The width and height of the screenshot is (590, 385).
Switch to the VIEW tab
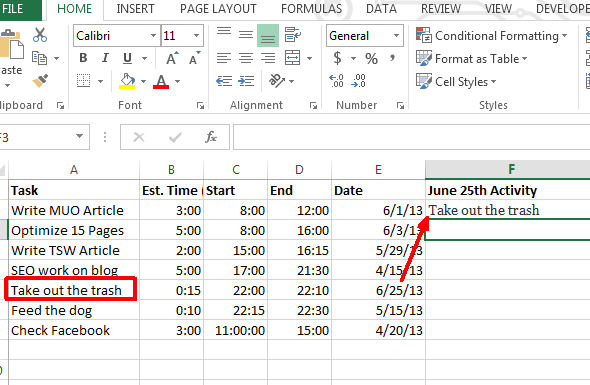[x=498, y=9]
